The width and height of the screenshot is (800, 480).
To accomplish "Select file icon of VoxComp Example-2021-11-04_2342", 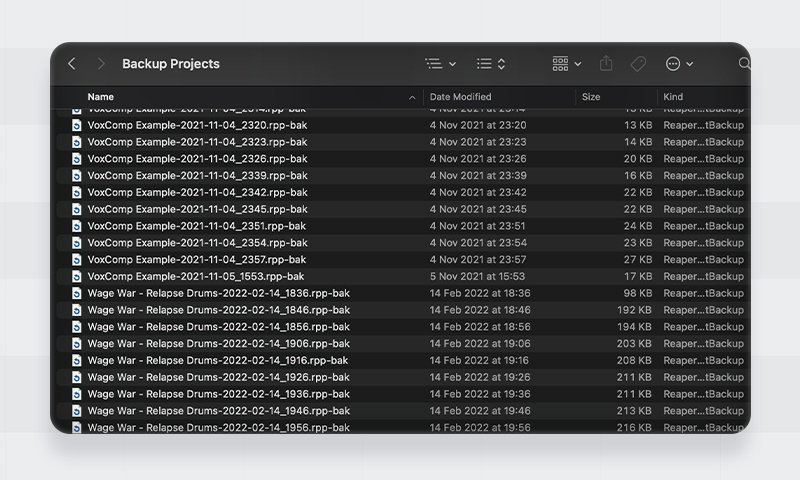I will click(x=77, y=192).
